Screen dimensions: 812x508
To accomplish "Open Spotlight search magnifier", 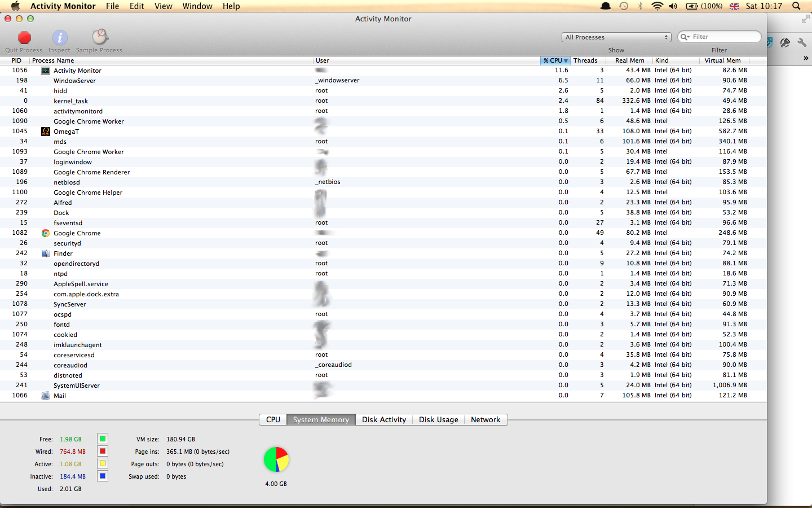I will pos(796,6).
